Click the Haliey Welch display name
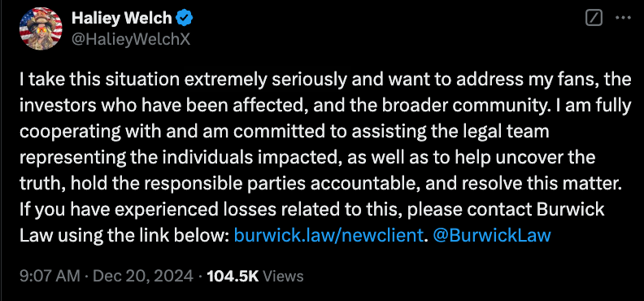Image resolution: width=644 pixels, height=301 pixels. 122,18
